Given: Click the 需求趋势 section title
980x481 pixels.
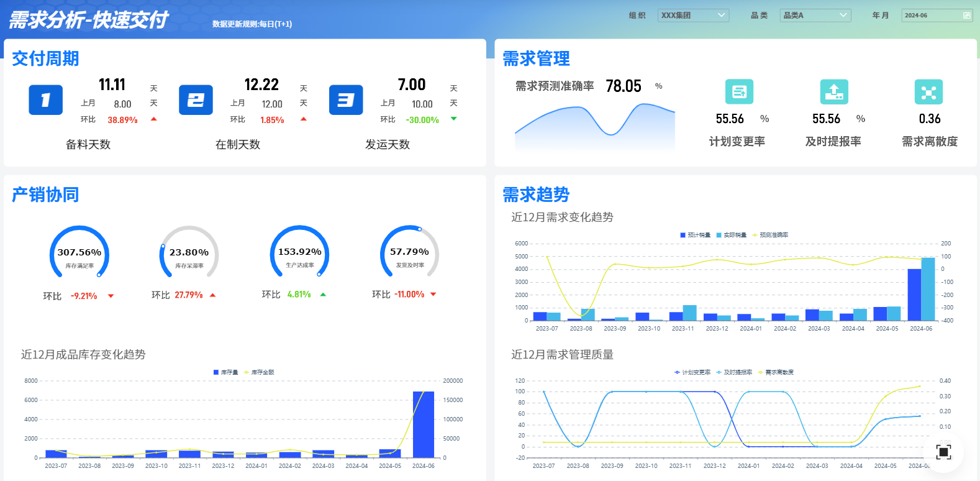Looking at the screenshot, I should pos(536,195).
